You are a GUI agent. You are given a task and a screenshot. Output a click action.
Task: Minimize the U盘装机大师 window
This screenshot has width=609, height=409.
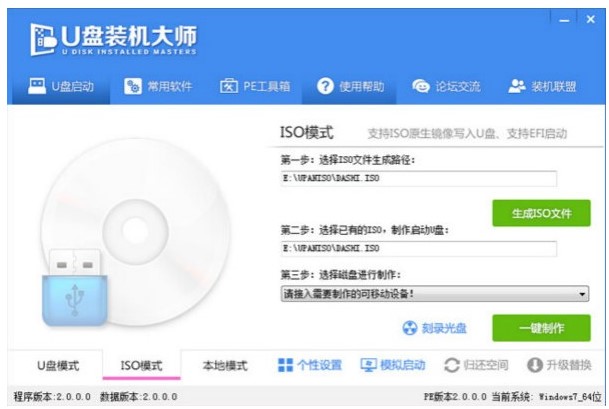tap(563, 19)
